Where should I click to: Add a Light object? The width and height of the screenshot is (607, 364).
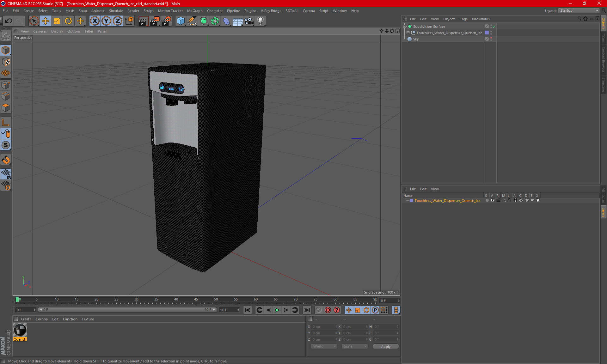261,21
